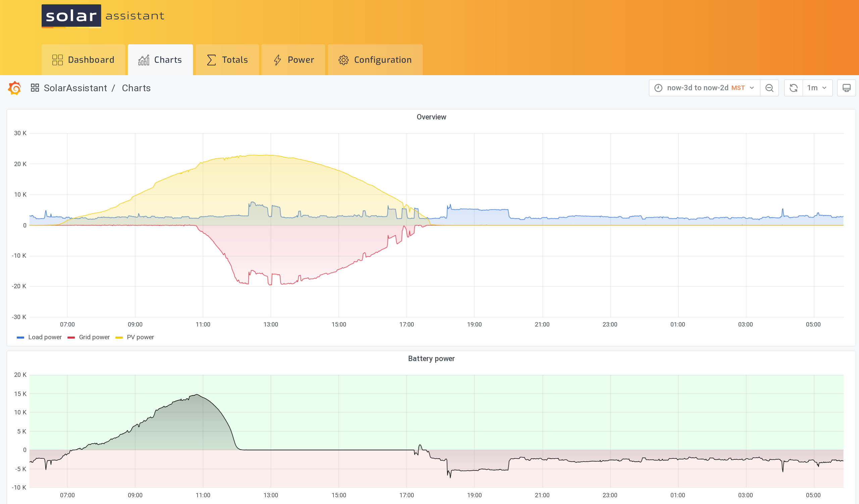
Task: Toggle Load power series in legend
Action: tap(45, 337)
